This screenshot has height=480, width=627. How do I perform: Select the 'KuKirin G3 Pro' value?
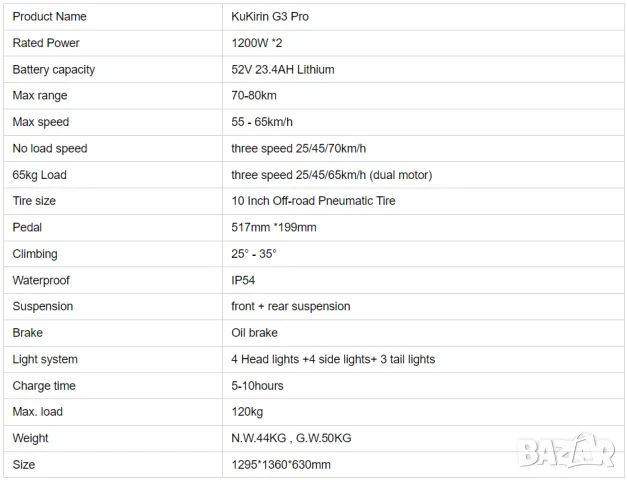[x=270, y=17]
